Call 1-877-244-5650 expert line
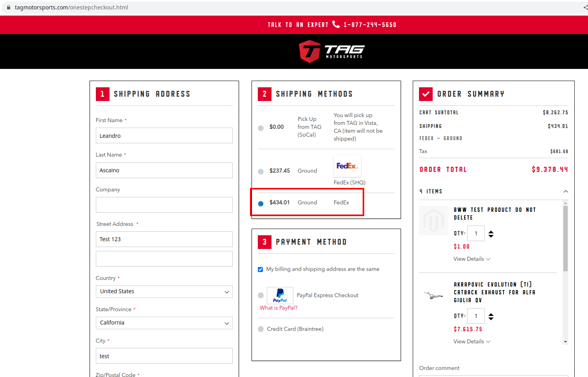Screen dimensions: 588x377 click(x=370, y=24)
